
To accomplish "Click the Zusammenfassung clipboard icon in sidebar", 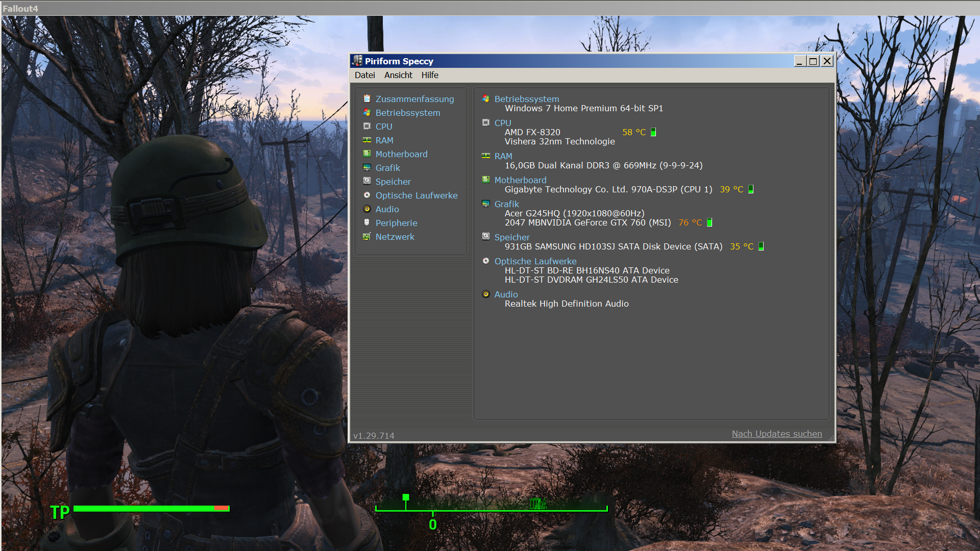I will (366, 98).
